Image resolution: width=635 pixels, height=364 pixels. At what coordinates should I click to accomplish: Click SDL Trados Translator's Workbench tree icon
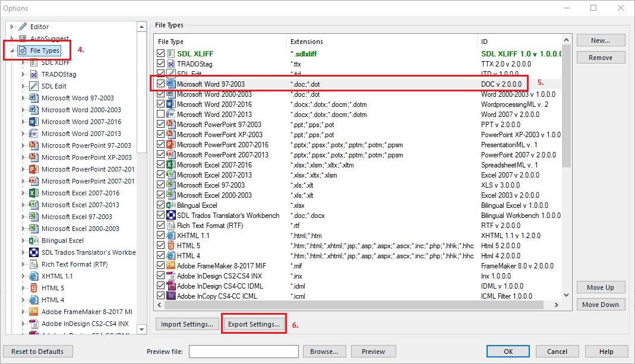(34, 252)
